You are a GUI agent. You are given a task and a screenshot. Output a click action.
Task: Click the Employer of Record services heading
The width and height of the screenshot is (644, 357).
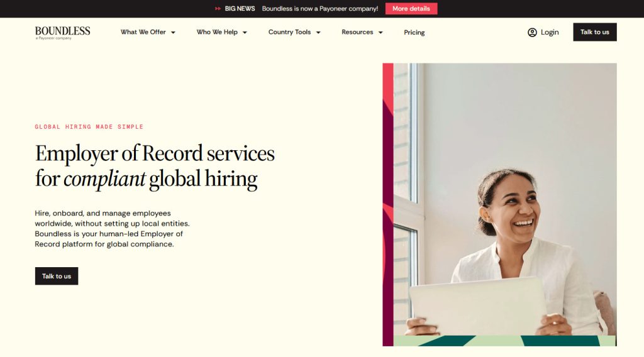point(155,166)
